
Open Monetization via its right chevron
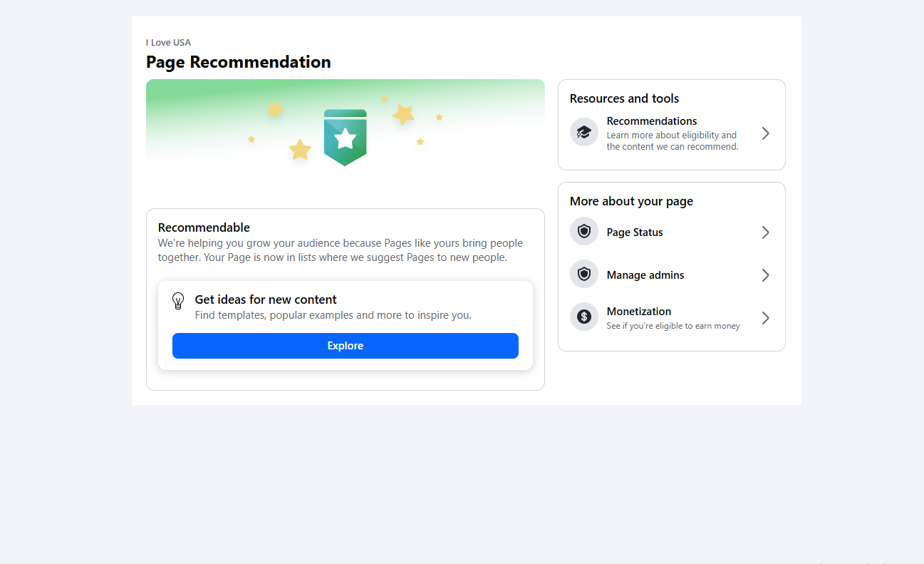pos(765,318)
